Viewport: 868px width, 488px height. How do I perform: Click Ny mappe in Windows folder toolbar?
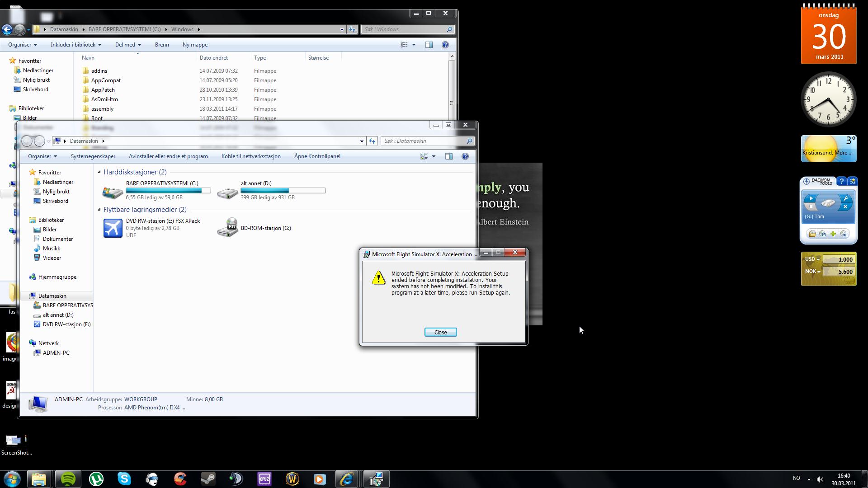195,45
